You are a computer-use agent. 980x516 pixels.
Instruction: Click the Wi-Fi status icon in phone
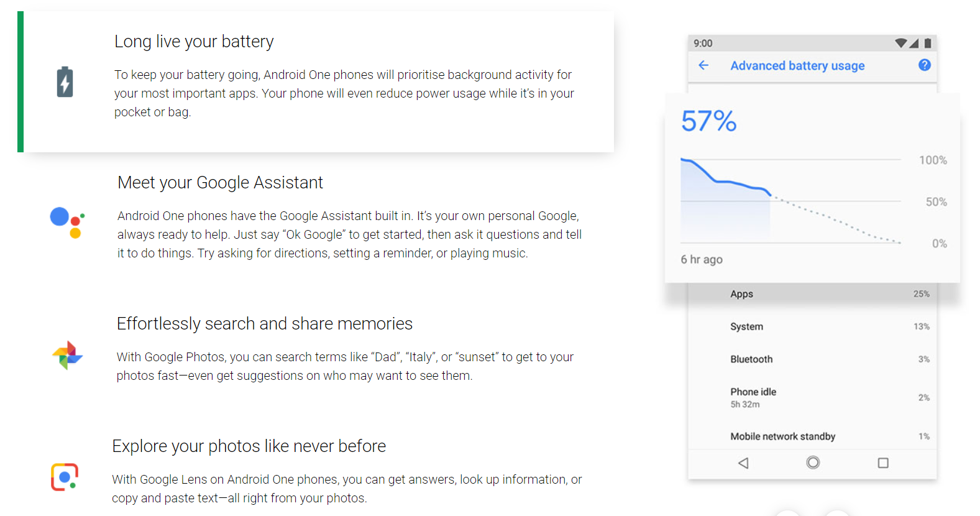coord(900,43)
